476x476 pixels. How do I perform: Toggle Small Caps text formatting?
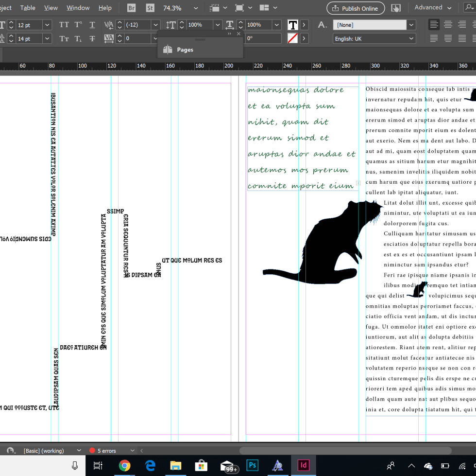64,38
